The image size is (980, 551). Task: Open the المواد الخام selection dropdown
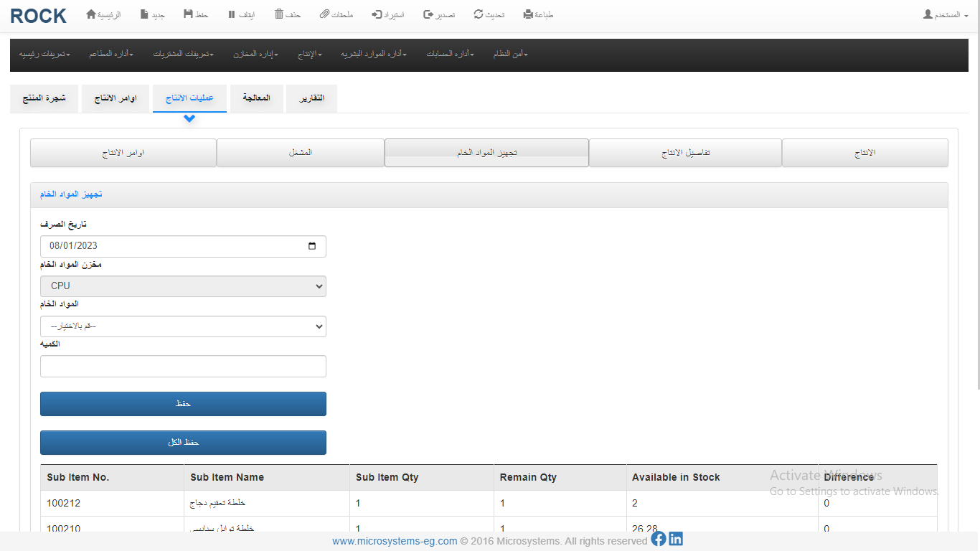click(x=183, y=326)
